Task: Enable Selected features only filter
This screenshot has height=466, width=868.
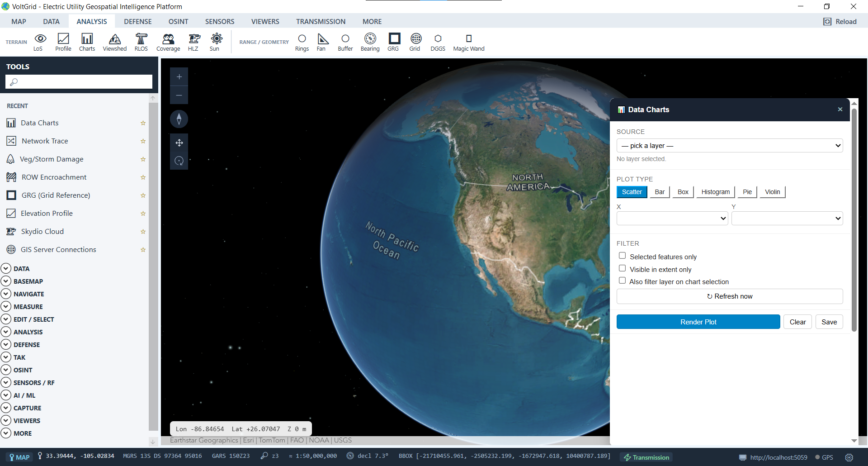Action: point(622,256)
